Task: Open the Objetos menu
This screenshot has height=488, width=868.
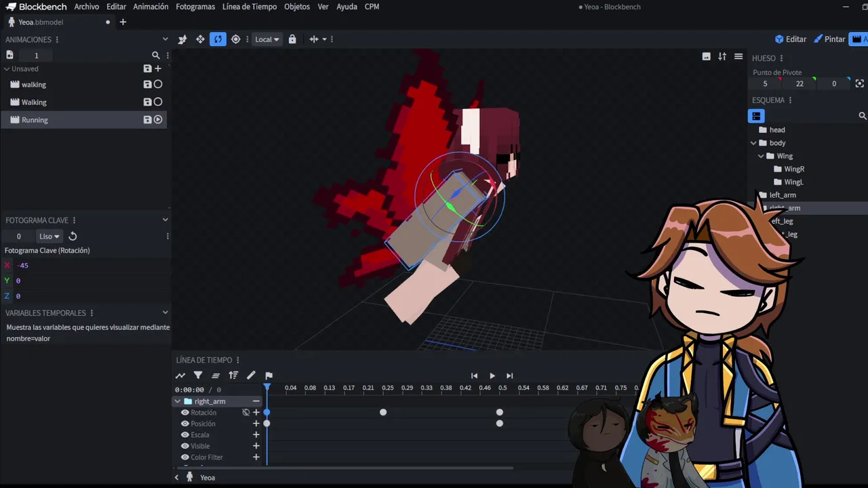Action: [297, 7]
